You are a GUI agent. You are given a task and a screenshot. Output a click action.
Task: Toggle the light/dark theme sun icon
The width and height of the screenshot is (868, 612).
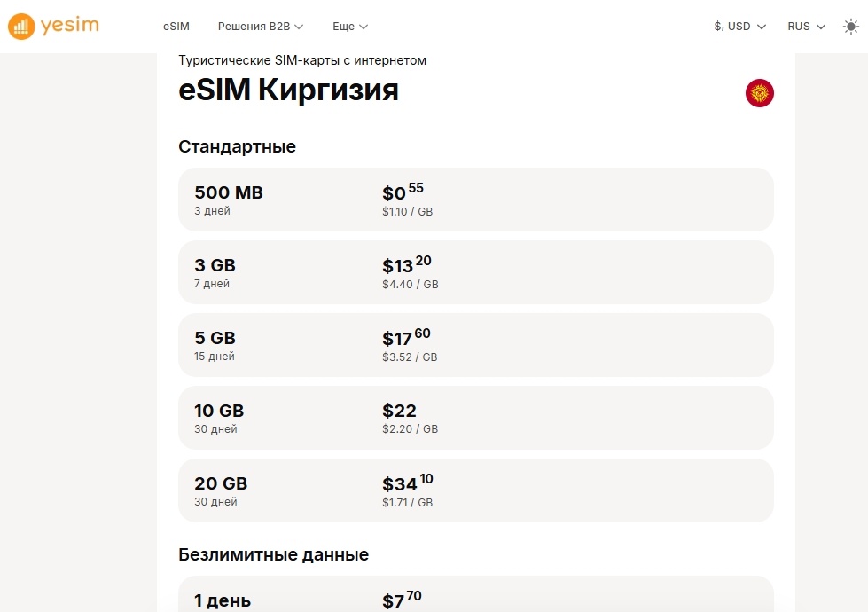[x=849, y=27]
